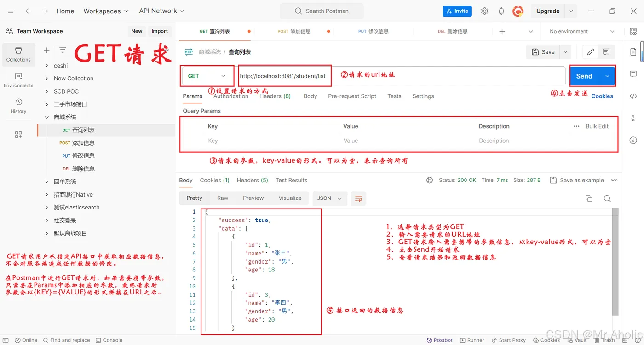Click the collections filter icon

pos(63,50)
